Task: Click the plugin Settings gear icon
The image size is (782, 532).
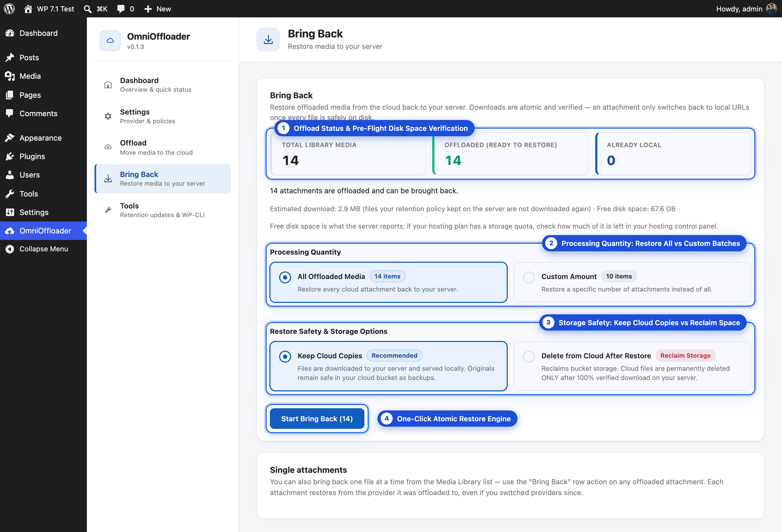Action: [x=108, y=116]
